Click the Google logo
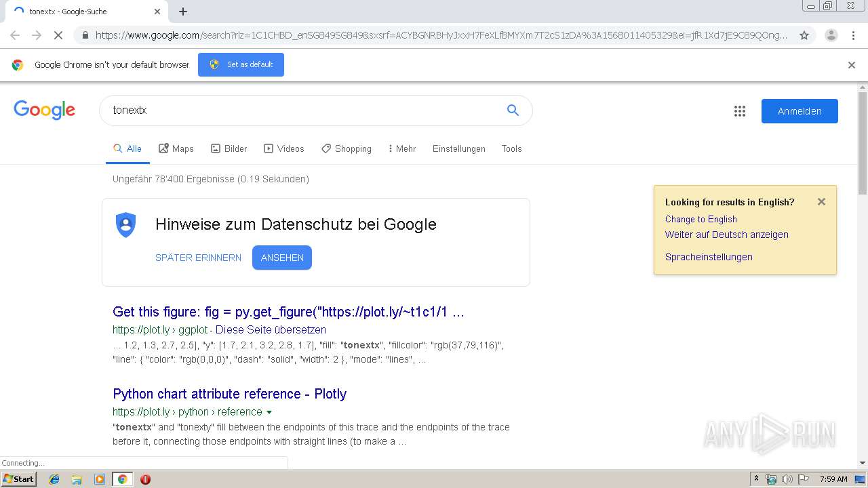This screenshot has width=868, height=488. 44,110
